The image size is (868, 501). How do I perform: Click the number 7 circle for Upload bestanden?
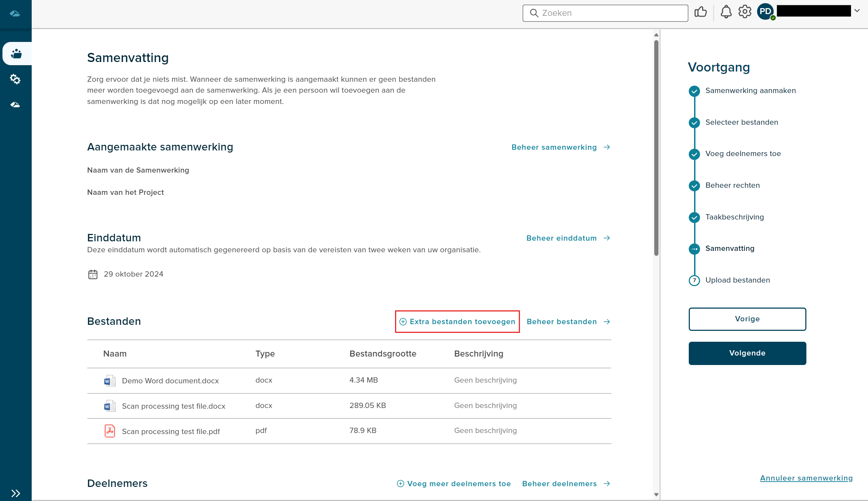point(694,280)
